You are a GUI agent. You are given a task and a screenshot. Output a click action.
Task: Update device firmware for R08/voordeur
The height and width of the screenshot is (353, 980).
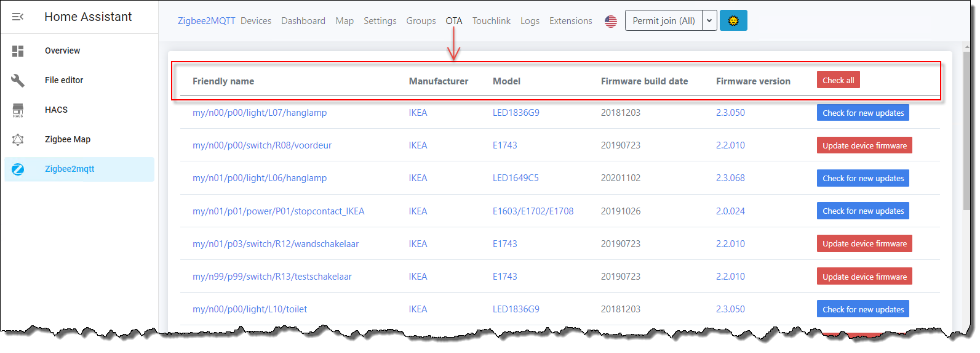pyautogui.click(x=864, y=145)
